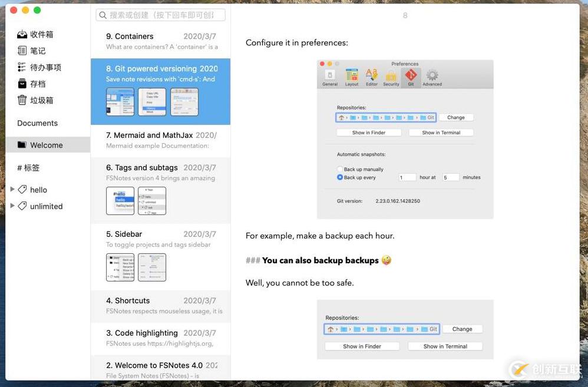588x387 pixels.
Task: Open note 7. Mermaid and MathJax
Action: point(160,141)
